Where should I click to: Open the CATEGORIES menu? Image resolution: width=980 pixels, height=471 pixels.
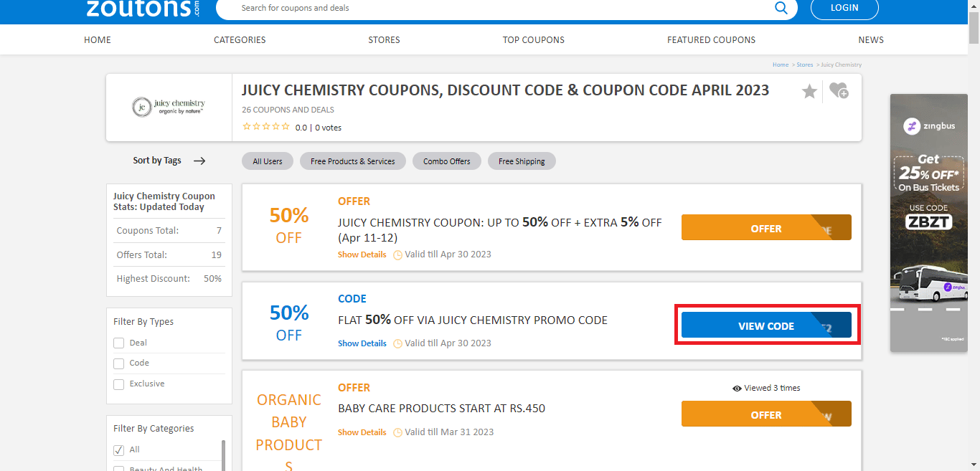(x=240, y=39)
